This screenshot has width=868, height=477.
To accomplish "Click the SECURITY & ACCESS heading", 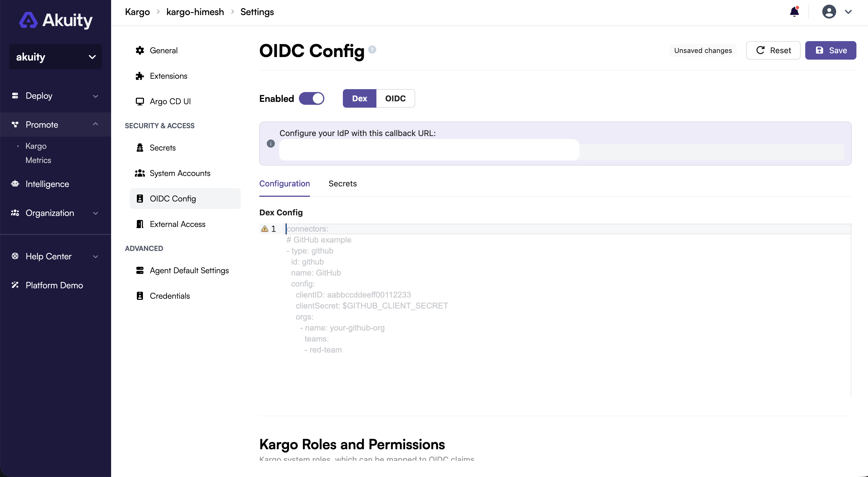I will point(159,126).
